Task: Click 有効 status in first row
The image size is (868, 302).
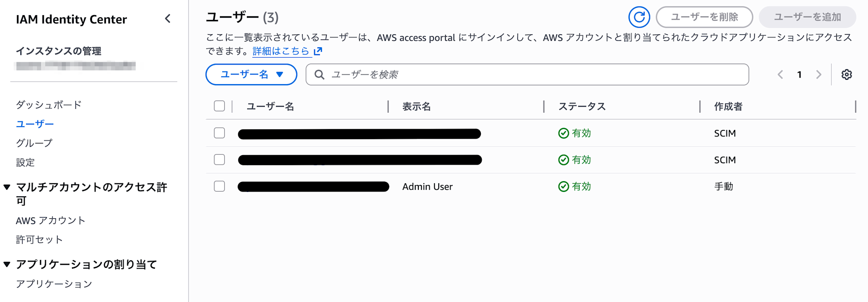Action: click(575, 133)
